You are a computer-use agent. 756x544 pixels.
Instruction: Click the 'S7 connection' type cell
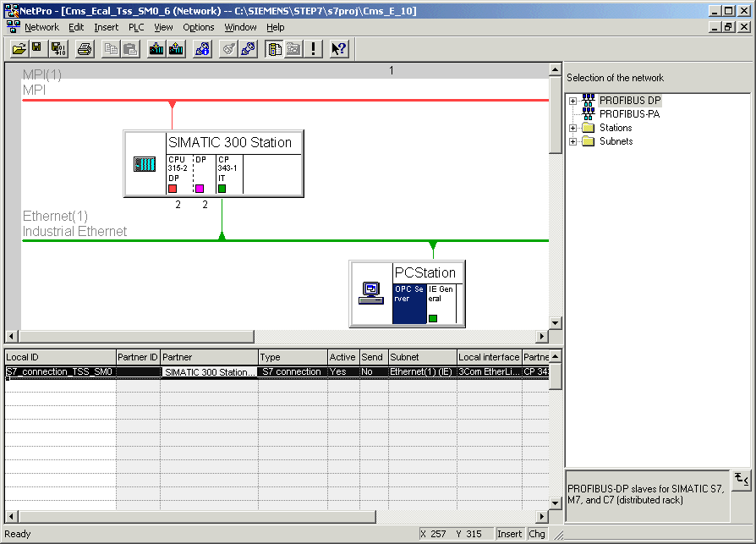tap(293, 371)
